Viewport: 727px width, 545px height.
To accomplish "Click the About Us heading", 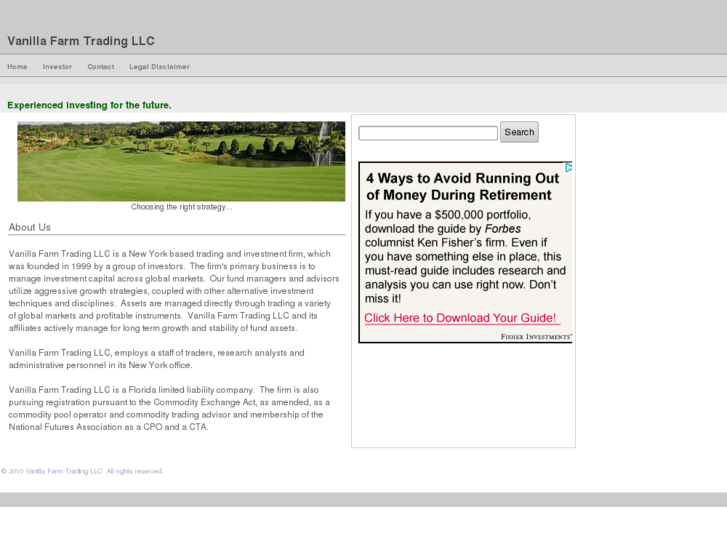I will coord(29,227).
